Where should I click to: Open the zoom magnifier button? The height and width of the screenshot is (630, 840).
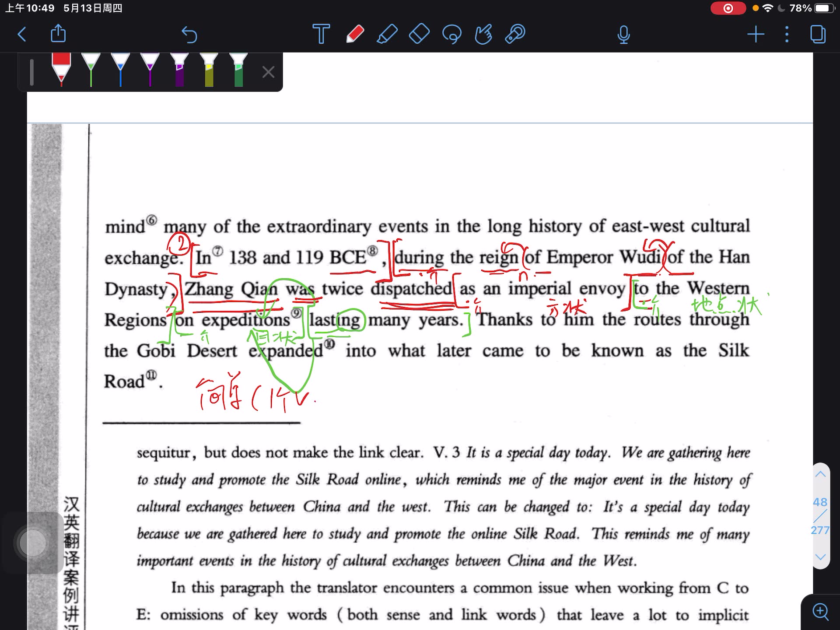tap(821, 612)
